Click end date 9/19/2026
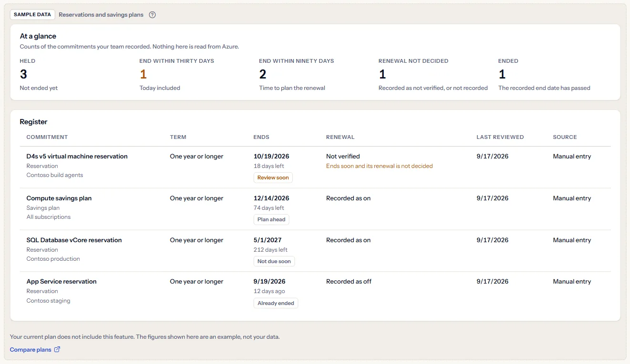The width and height of the screenshot is (630, 364). (x=270, y=281)
